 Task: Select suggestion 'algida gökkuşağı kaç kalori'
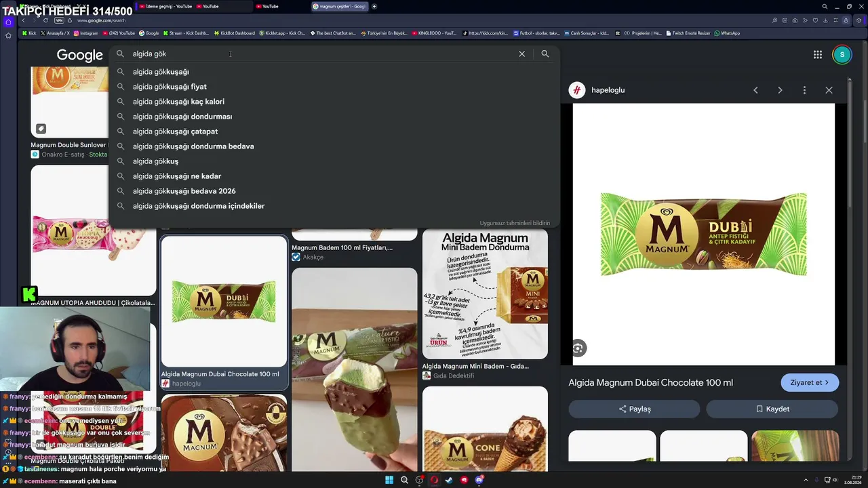[334, 102]
